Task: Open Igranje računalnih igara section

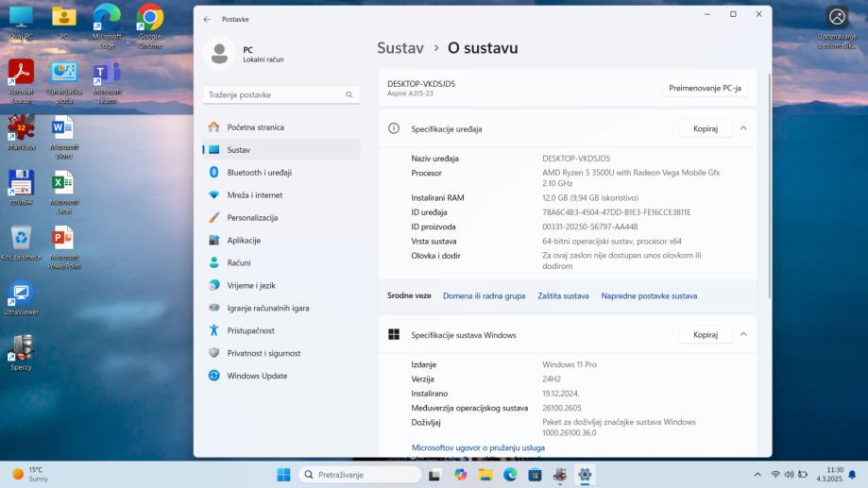Action: click(267, 308)
